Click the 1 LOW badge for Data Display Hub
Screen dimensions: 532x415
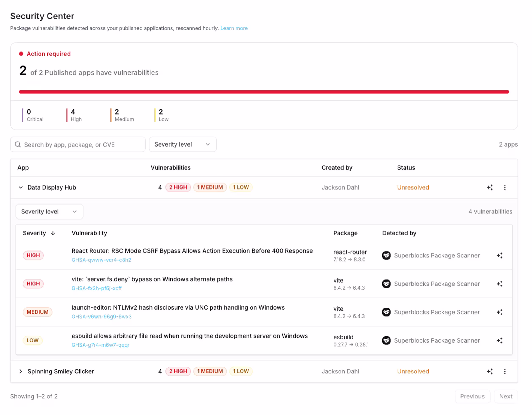241,187
